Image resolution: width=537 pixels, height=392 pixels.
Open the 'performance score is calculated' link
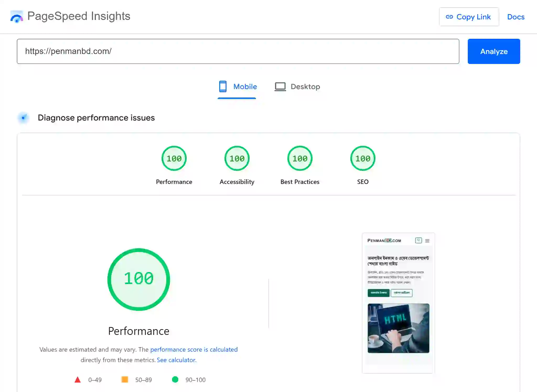[x=194, y=349]
